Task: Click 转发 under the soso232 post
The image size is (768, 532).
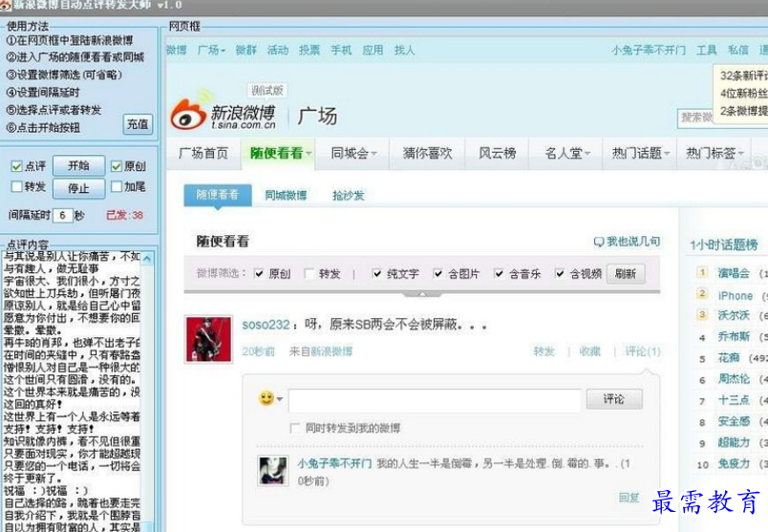Action: click(544, 351)
